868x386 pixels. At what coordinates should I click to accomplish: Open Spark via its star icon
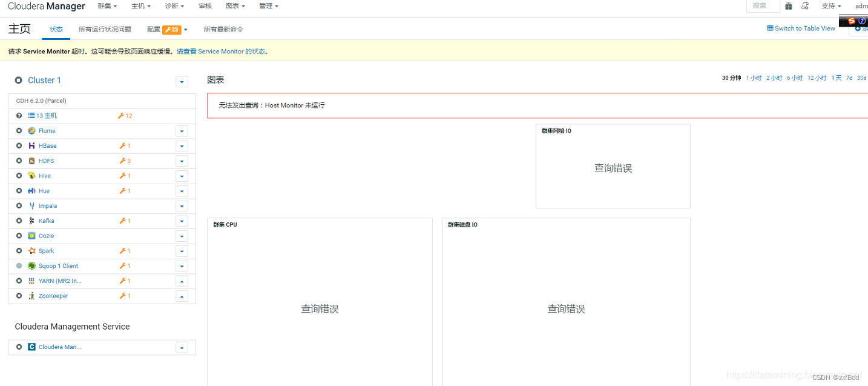tap(31, 251)
